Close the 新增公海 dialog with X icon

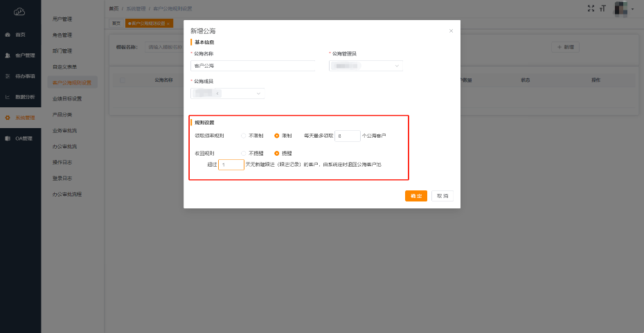[x=451, y=31]
